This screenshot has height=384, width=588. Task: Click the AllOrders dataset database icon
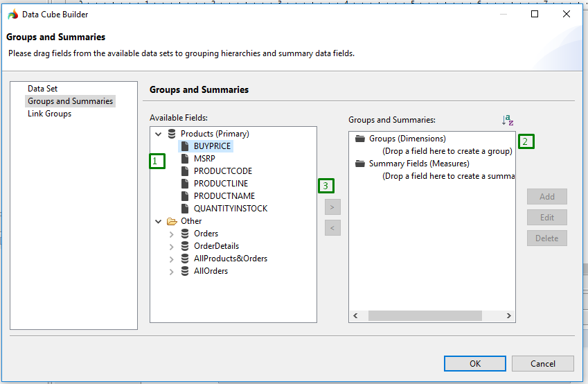(185, 271)
